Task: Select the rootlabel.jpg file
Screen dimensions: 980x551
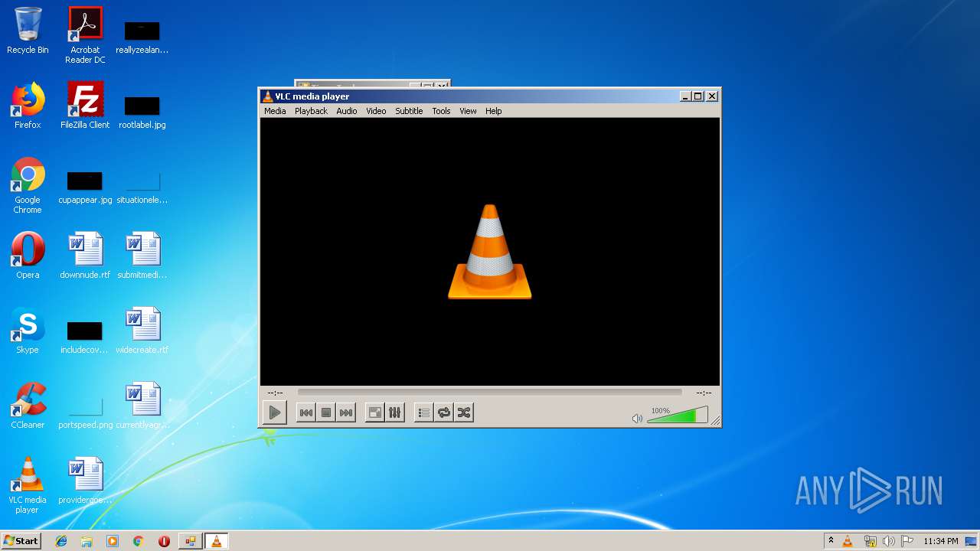Action: point(142,112)
